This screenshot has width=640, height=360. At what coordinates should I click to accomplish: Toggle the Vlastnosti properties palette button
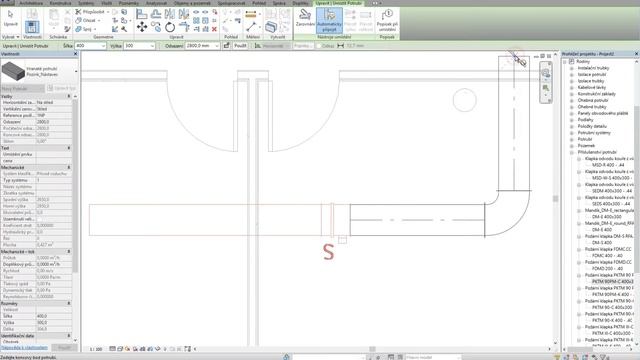32,27
